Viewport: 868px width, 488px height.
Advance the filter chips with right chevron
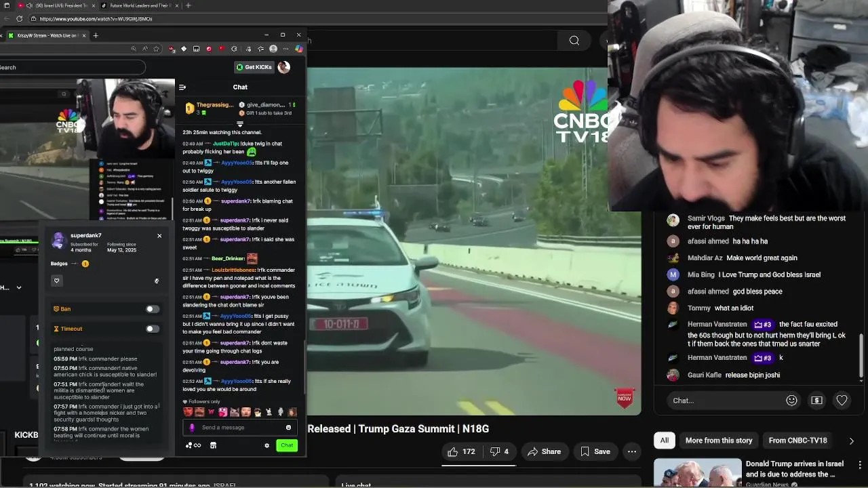tap(852, 441)
